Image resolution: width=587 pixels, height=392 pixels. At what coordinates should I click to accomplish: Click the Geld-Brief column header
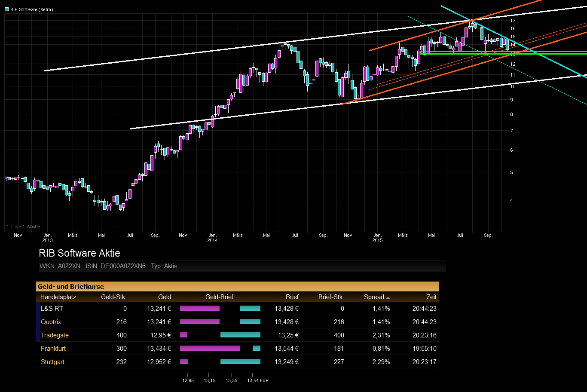click(219, 297)
